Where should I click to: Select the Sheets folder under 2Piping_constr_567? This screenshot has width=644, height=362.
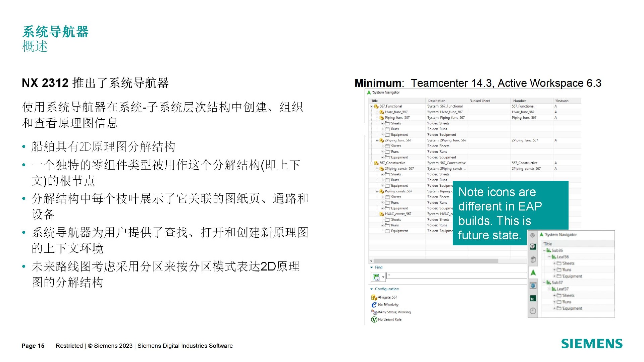(393, 175)
